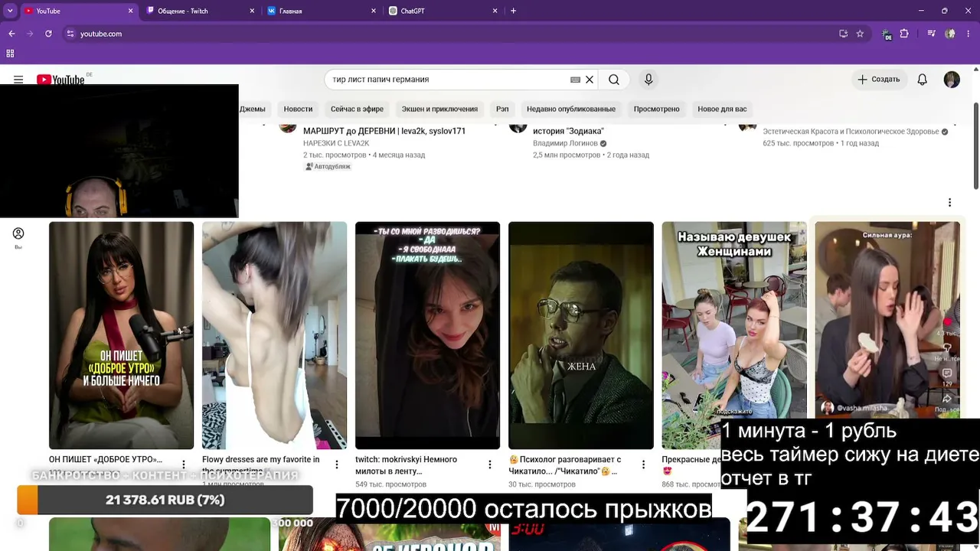The height and width of the screenshot is (551, 980).
Task: Select the Рэп filter chip
Action: click(x=502, y=109)
